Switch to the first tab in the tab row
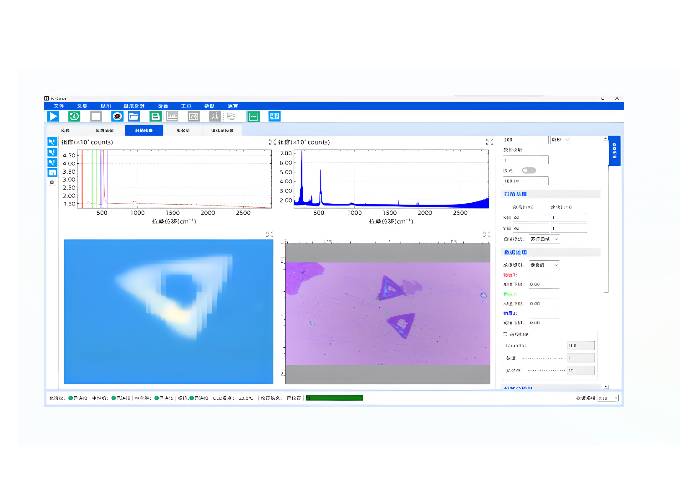700x500 pixels. (65, 130)
